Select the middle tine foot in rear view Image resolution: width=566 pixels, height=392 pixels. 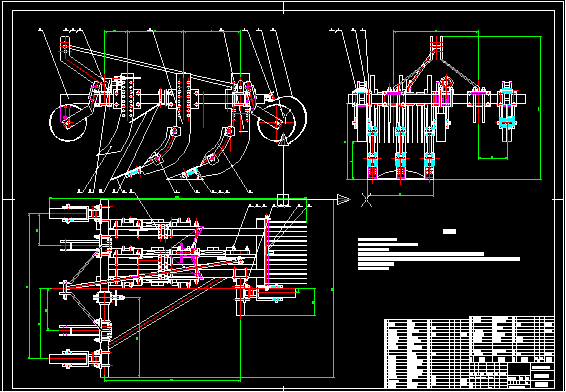pos(401,167)
